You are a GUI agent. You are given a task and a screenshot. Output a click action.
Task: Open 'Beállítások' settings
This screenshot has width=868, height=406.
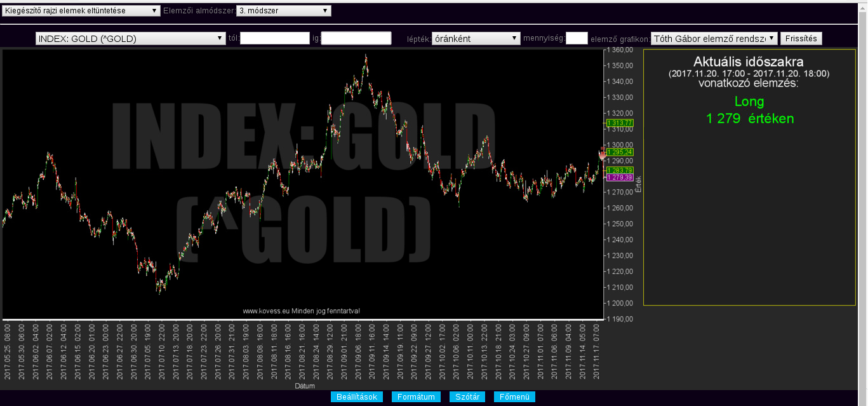356,397
